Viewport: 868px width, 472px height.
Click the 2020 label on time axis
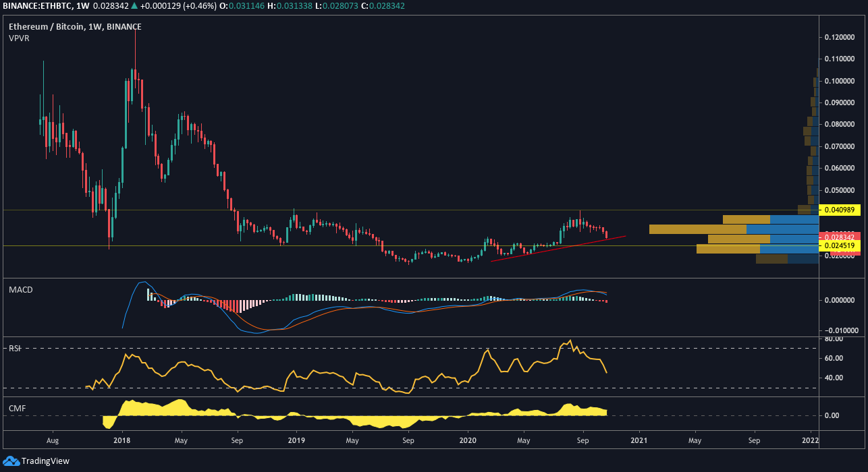468,441
